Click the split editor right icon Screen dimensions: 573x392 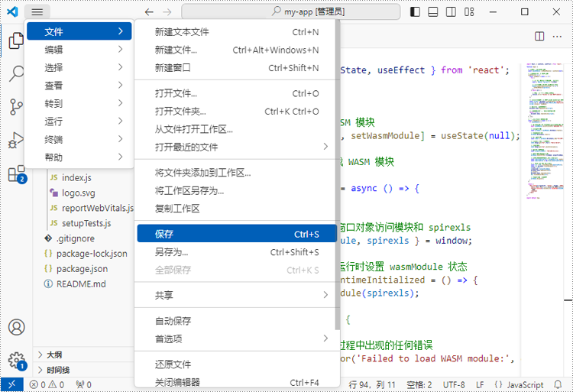click(539, 36)
